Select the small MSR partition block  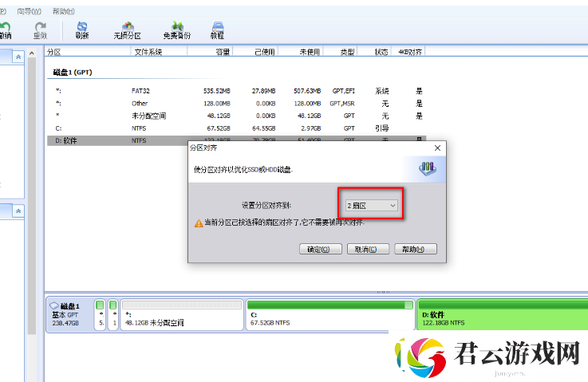(113, 314)
